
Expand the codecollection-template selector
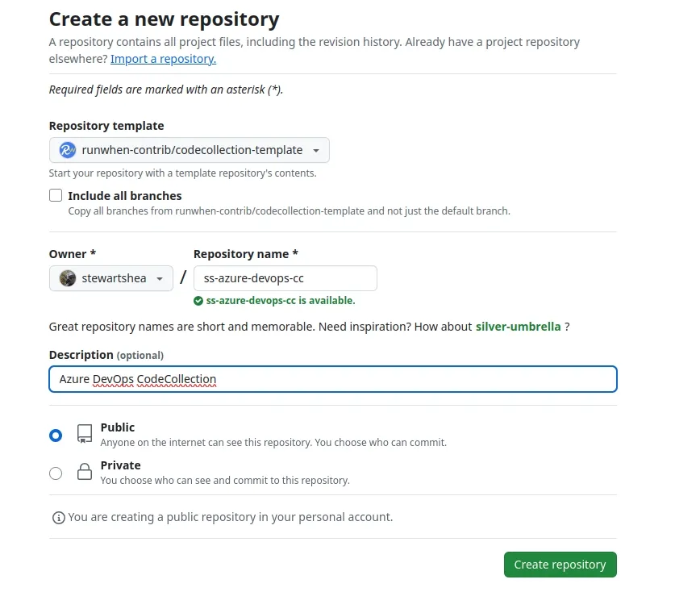190,150
